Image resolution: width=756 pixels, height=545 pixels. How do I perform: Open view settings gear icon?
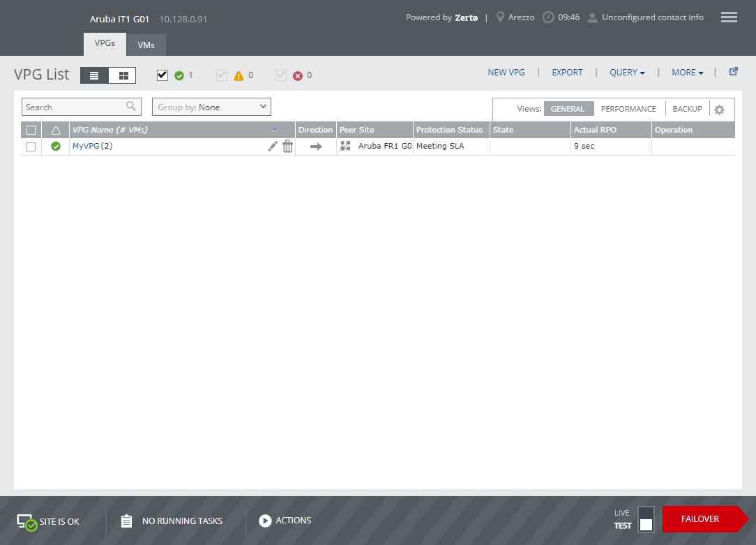[x=719, y=110]
